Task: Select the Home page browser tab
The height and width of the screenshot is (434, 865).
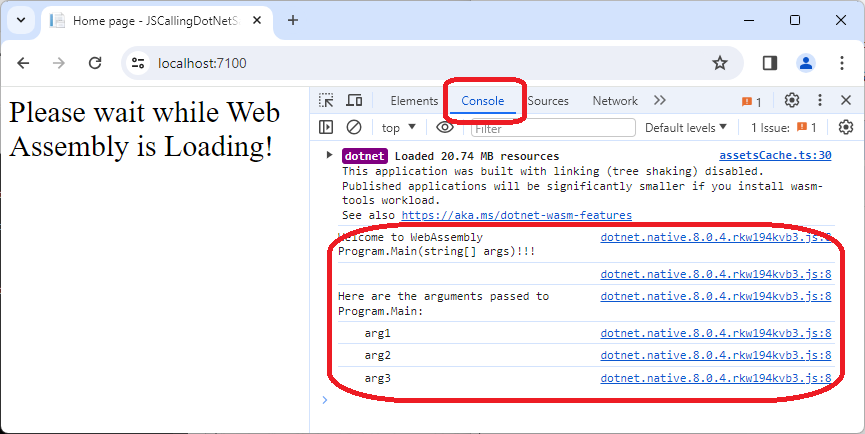Action: click(157, 21)
